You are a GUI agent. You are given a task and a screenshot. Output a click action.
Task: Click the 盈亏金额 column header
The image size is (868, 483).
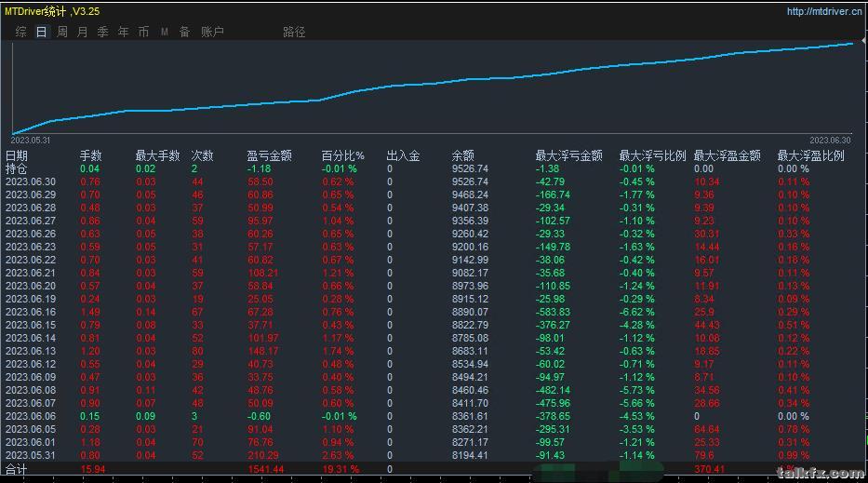point(269,155)
